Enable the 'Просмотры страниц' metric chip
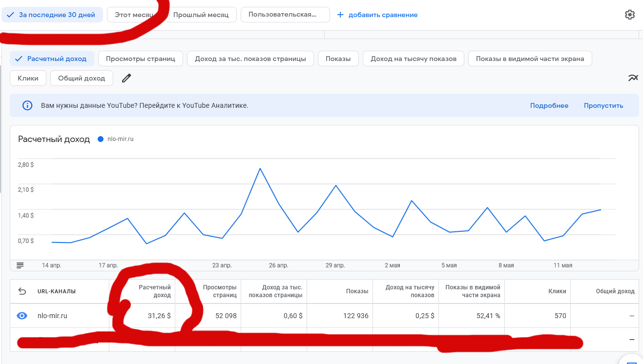The width and height of the screenshot is (643, 364). [x=141, y=59]
